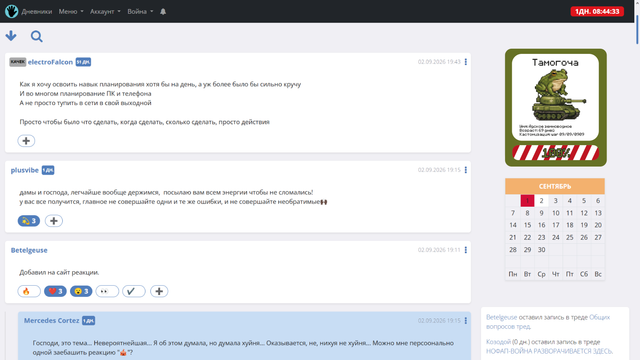Click the electroFalcon day-count badge
Viewport: 640px width, 360px height.
(x=83, y=62)
